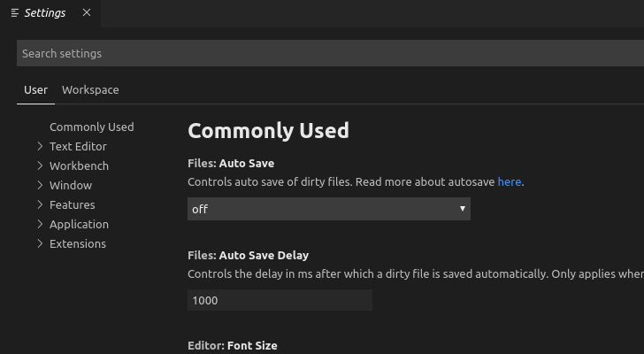Image resolution: width=644 pixels, height=354 pixels.
Task: Expand the Application section chevron
Action: coord(40,224)
